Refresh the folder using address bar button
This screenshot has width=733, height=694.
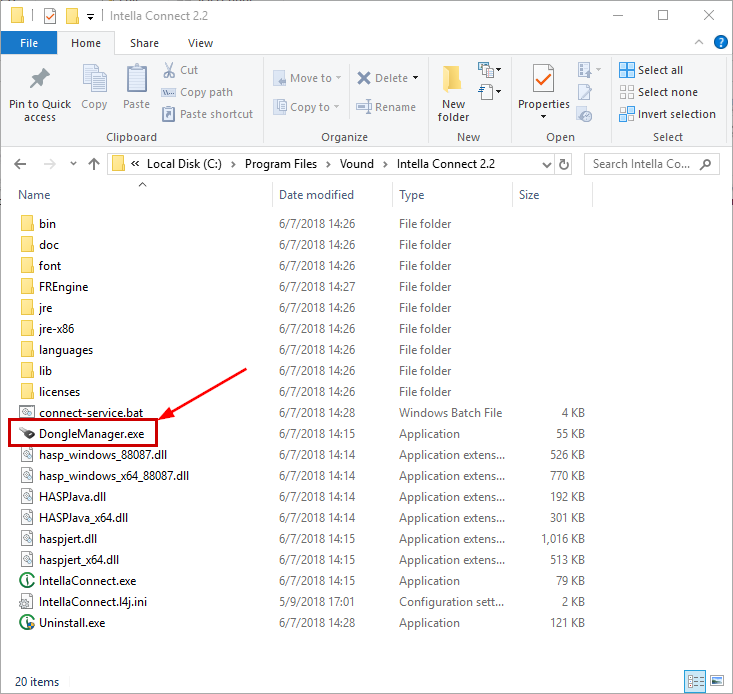565,164
